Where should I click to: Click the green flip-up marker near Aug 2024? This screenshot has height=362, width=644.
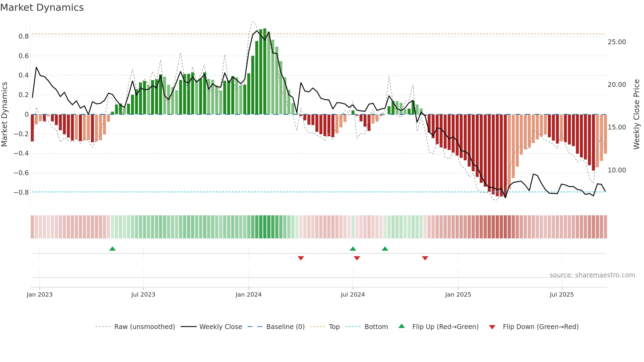point(385,249)
